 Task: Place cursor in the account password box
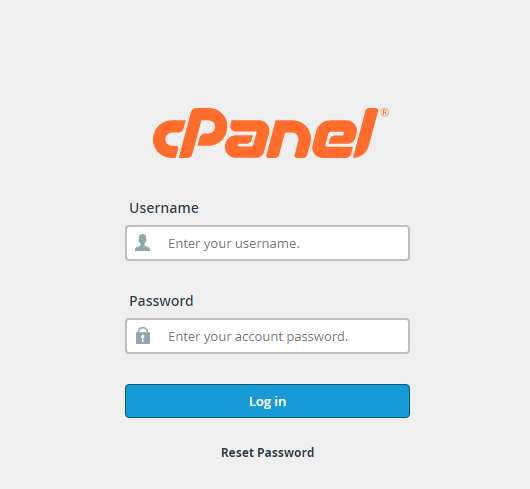(x=267, y=336)
